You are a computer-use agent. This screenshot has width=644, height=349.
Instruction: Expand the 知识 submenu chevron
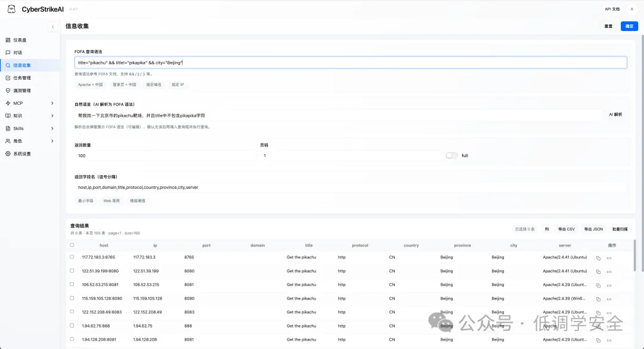click(52, 116)
